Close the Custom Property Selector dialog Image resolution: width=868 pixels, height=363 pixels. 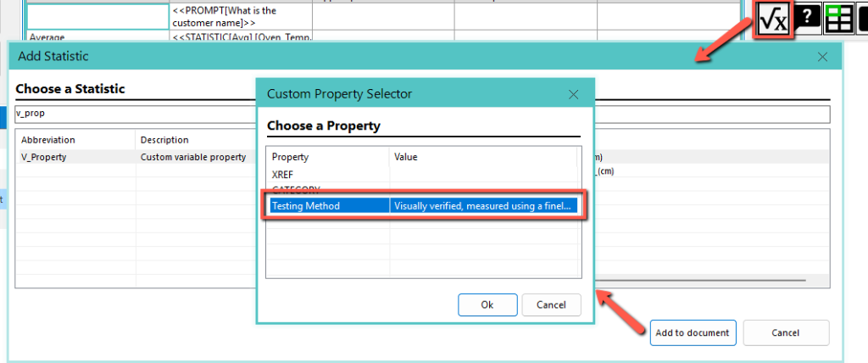point(573,94)
